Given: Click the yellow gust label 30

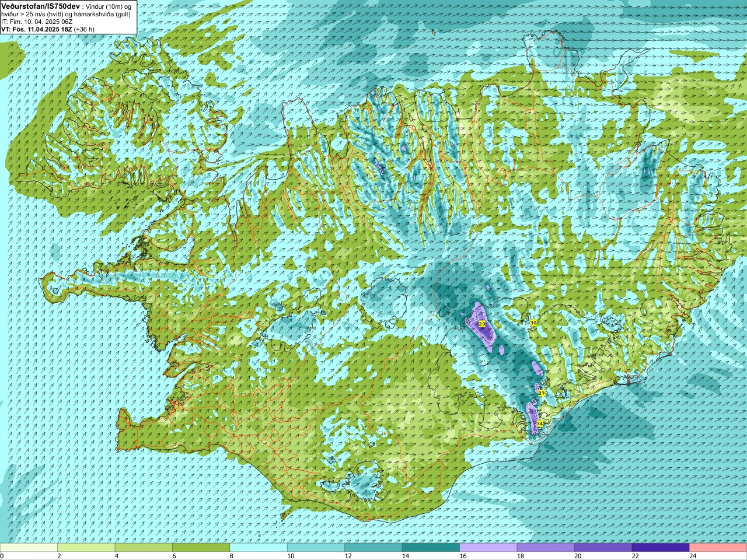Looking at the screenshot, I should coord(533,323).
